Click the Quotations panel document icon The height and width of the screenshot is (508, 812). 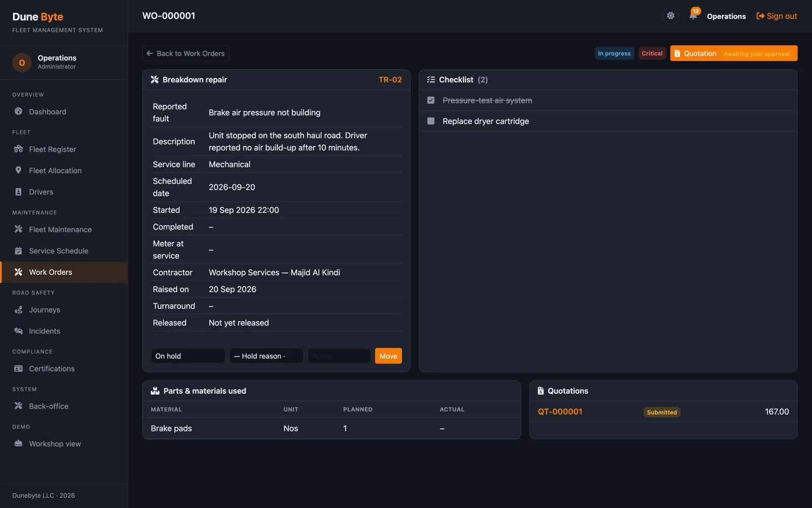(540, 391)
